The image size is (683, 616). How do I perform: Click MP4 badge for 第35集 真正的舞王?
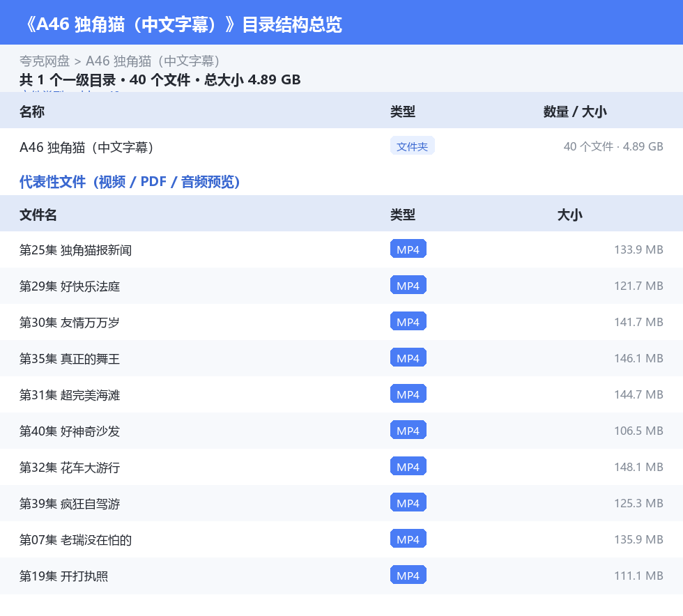408,357
